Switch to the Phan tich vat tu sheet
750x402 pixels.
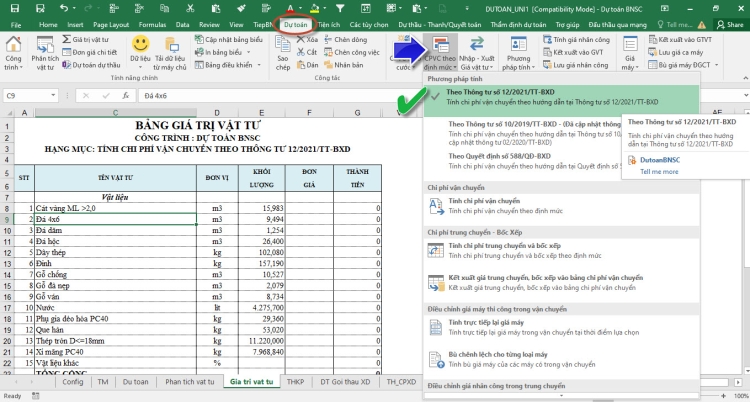point(190,381)
